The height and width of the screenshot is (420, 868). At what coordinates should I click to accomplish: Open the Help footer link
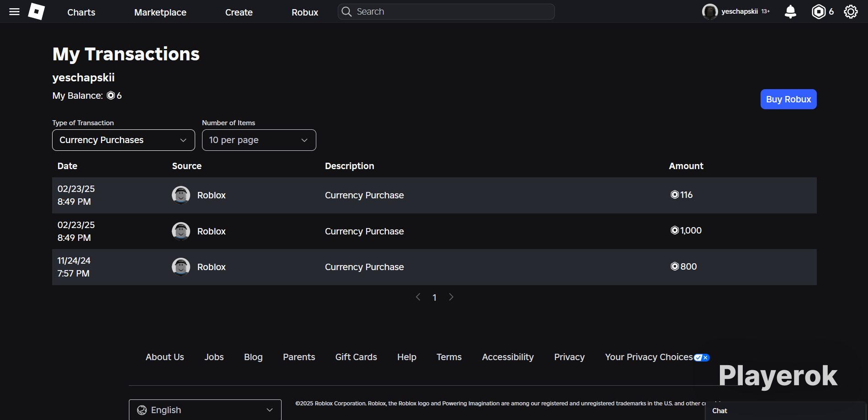[407, 357]
